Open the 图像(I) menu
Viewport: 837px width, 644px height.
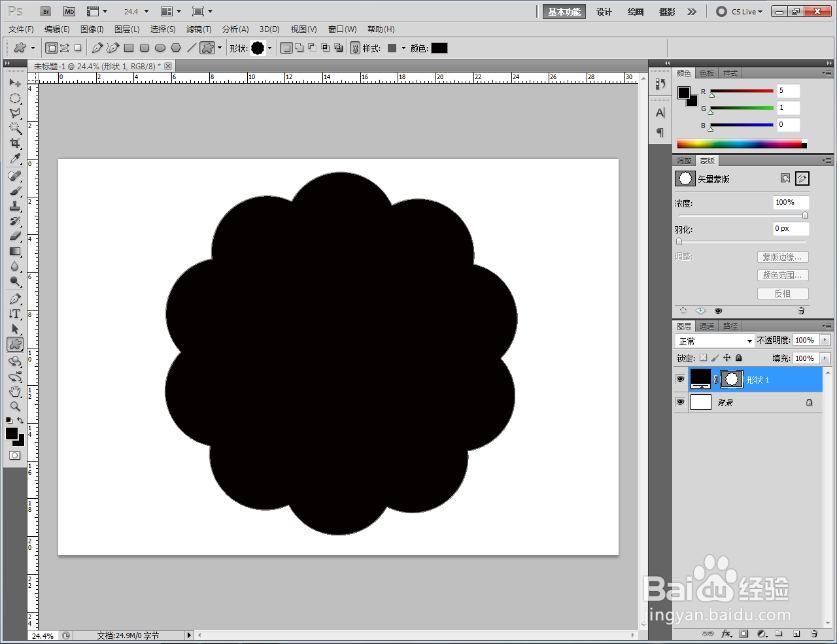pos(92,29)
